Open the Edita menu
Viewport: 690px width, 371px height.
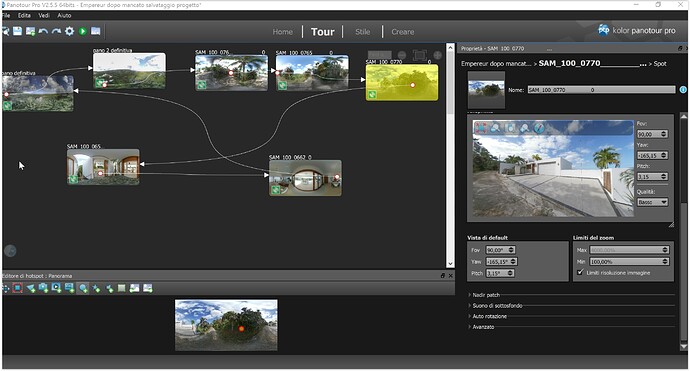[x=24, y=15]
